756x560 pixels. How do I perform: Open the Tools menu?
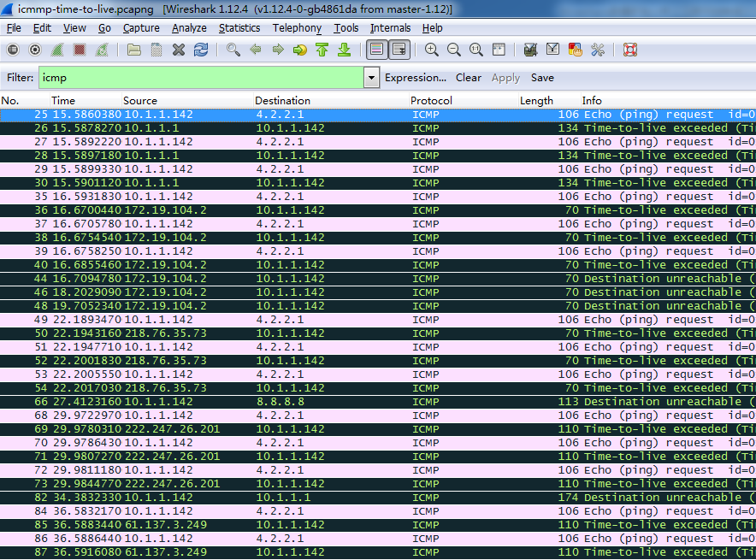[346, 28]
